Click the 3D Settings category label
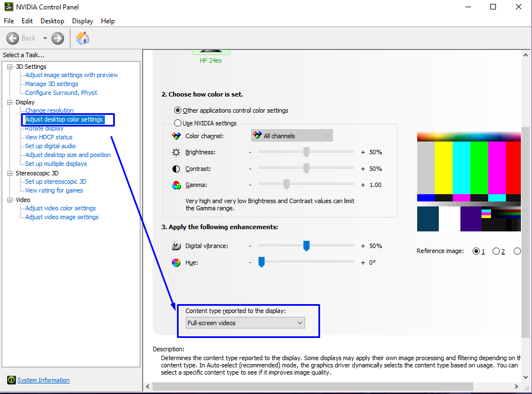The width and height of the screenshot is (532, 394). click(31, 67)
